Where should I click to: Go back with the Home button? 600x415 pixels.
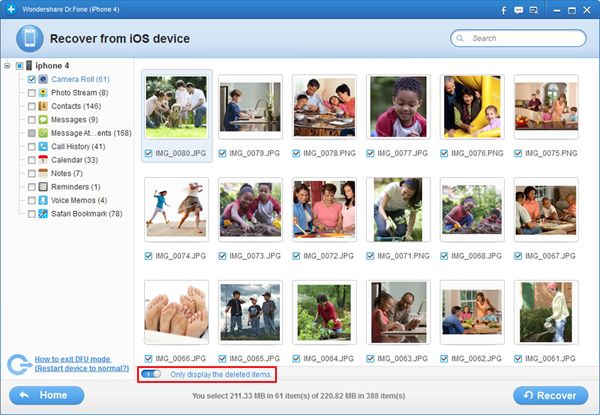(44, 395)
